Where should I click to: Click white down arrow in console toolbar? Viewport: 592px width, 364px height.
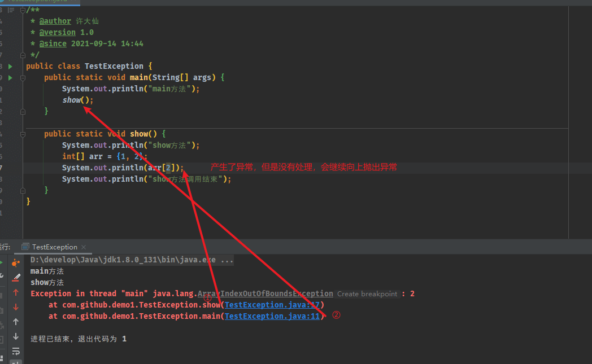coord(16,336)
